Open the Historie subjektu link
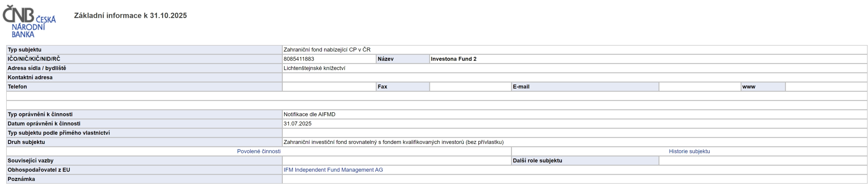The height and width of the screenshot is (186, 868). (x=689, y=151)
